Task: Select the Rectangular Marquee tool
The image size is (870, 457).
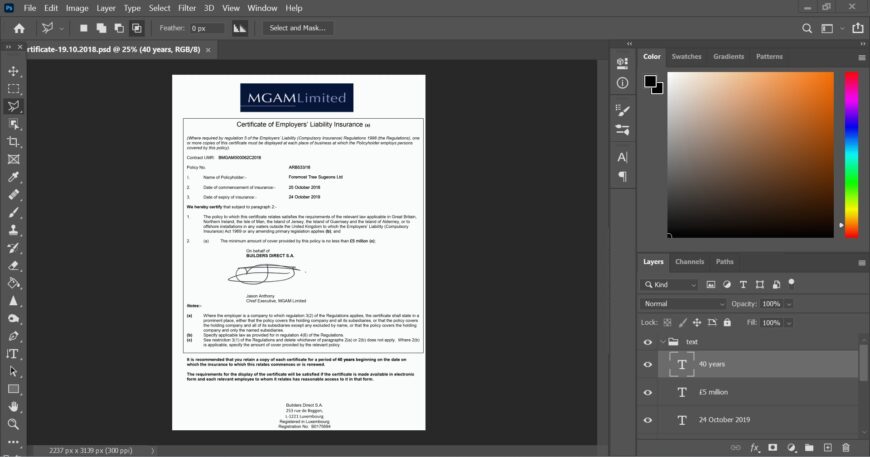Action: pyautogui.click(x=13, y=89)
